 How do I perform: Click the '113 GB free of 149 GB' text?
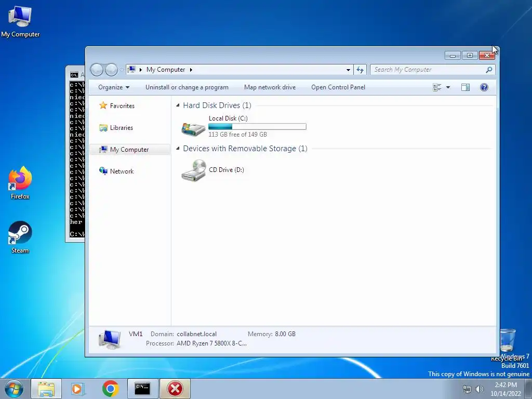(x=237, y=135)
